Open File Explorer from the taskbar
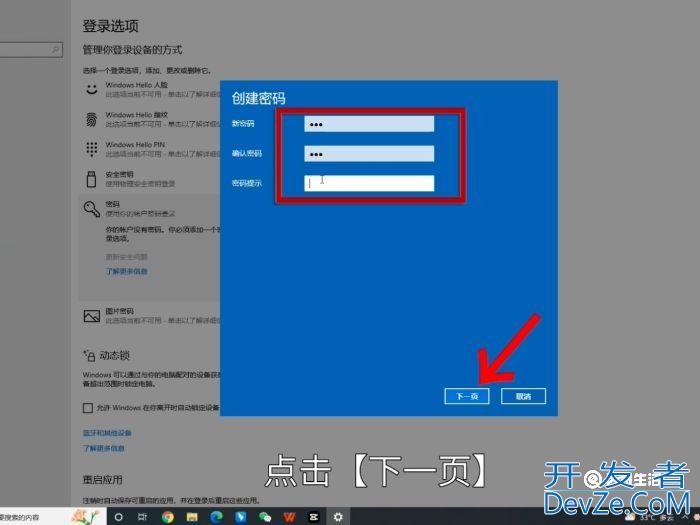Viewport: 700px width, 525px height. point(192,517)
